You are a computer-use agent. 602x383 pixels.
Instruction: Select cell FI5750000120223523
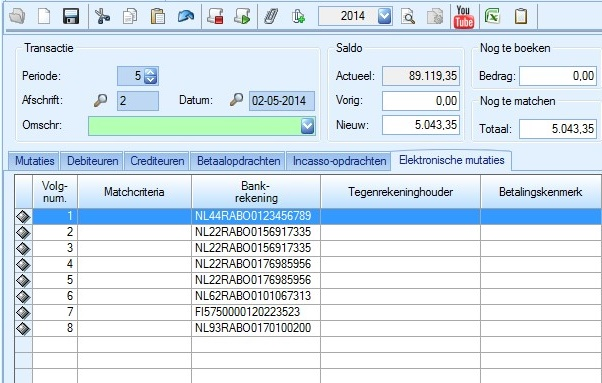click(256, 312)
